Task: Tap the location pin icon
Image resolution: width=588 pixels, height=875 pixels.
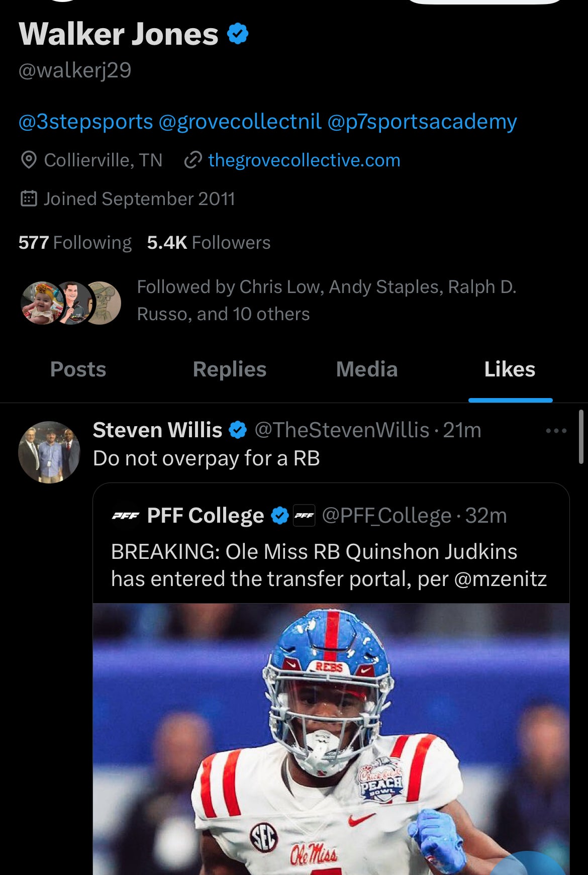Action: coord(29,160)
